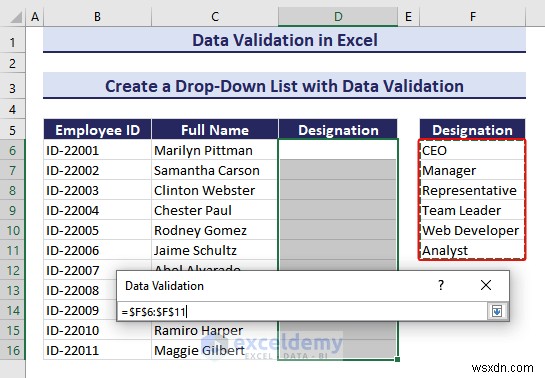Select column E header
Image resolution: width=545 pixels, height=378 pixels.
[408, 17]
